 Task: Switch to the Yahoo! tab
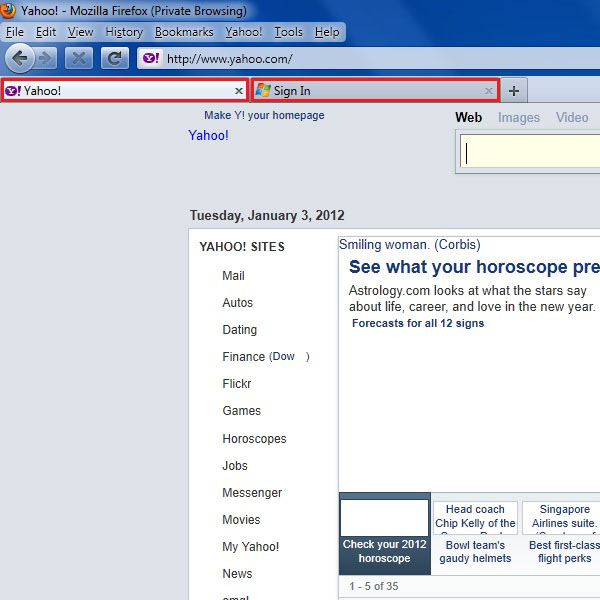tap(125, 91)
